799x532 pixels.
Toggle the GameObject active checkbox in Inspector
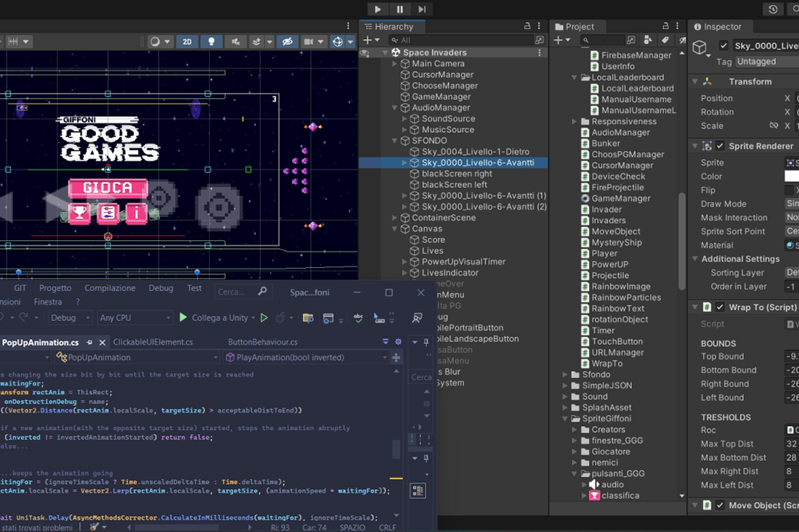pyautogui.click(x=723, y=46)
